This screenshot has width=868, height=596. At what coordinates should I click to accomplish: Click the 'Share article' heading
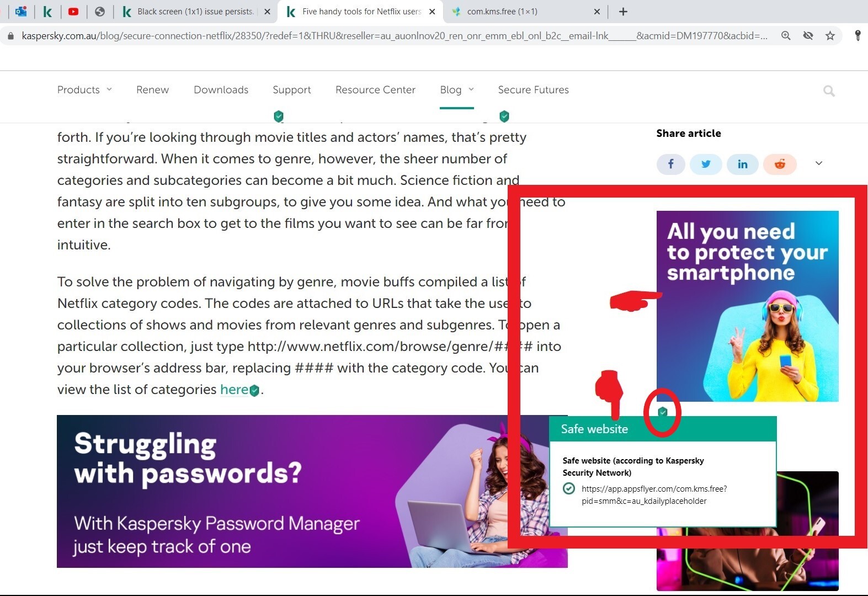(689, 133)
